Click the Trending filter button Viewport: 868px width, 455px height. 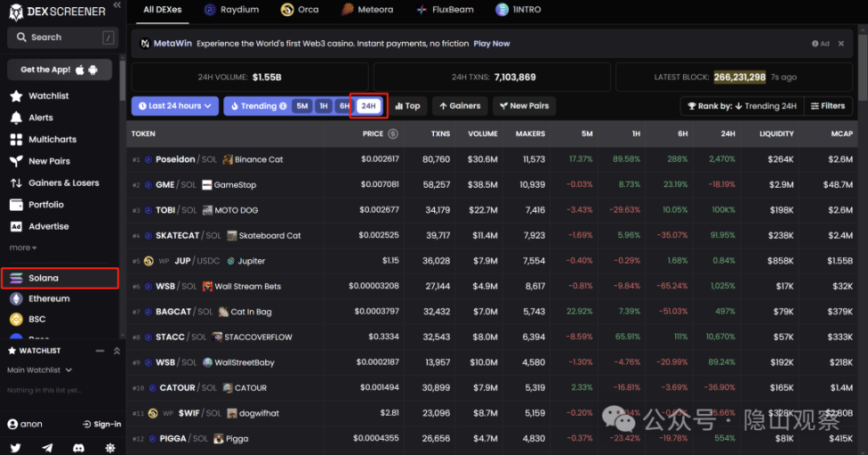coord(255,105)
